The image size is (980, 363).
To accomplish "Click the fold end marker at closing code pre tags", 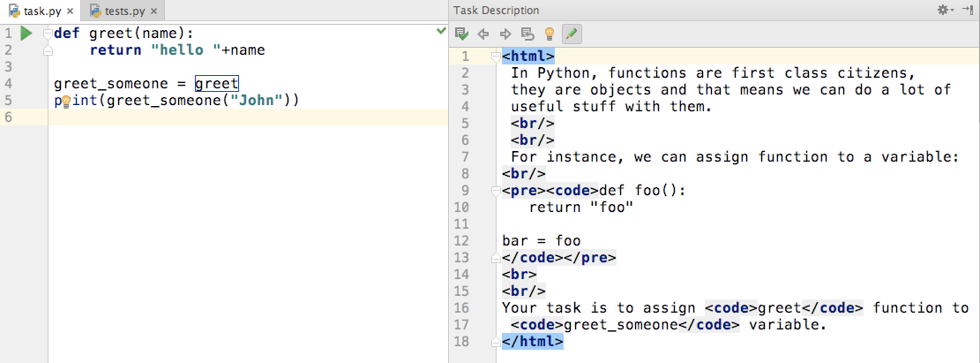I will (x=496, y=257).
